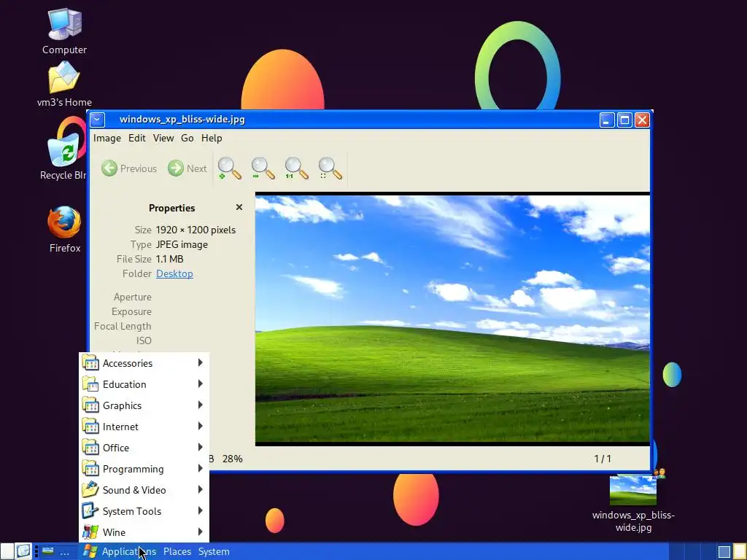This screenshot has height=560, width=747.
Task: Click the Focal Length property label
Action: [x=123, y=326]
